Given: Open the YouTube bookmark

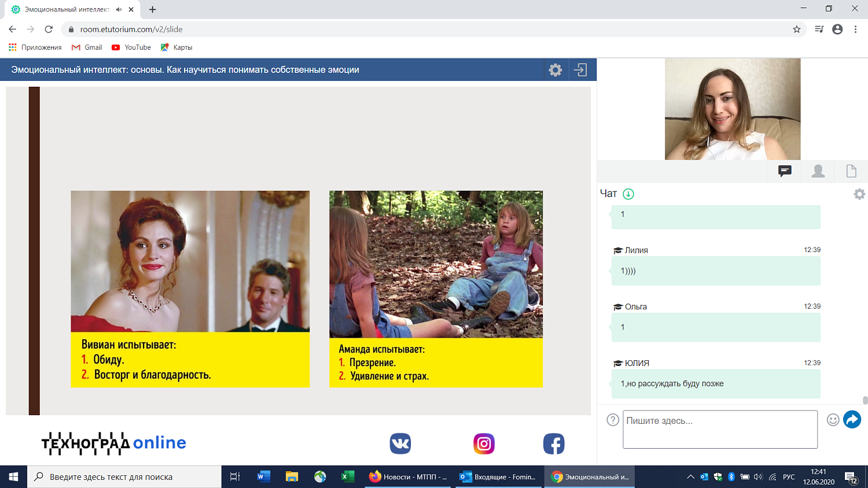Looking at the screenshot, I should 131,47.
